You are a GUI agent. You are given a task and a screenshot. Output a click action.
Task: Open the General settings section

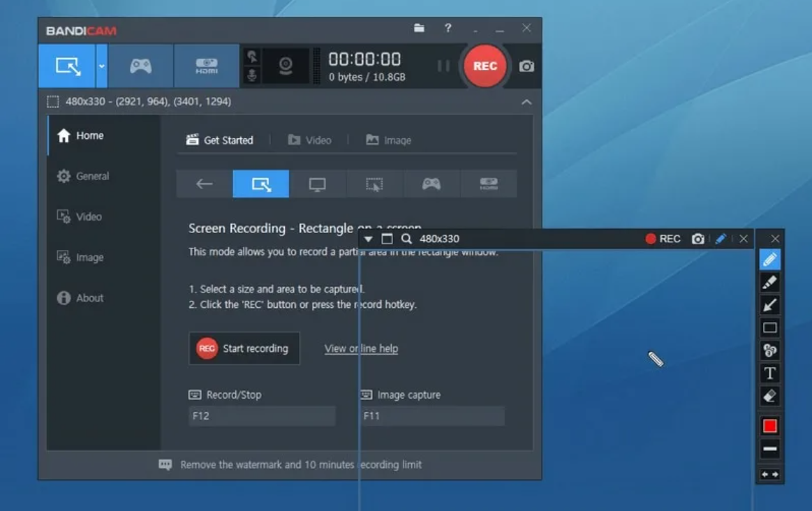(103, 176)
